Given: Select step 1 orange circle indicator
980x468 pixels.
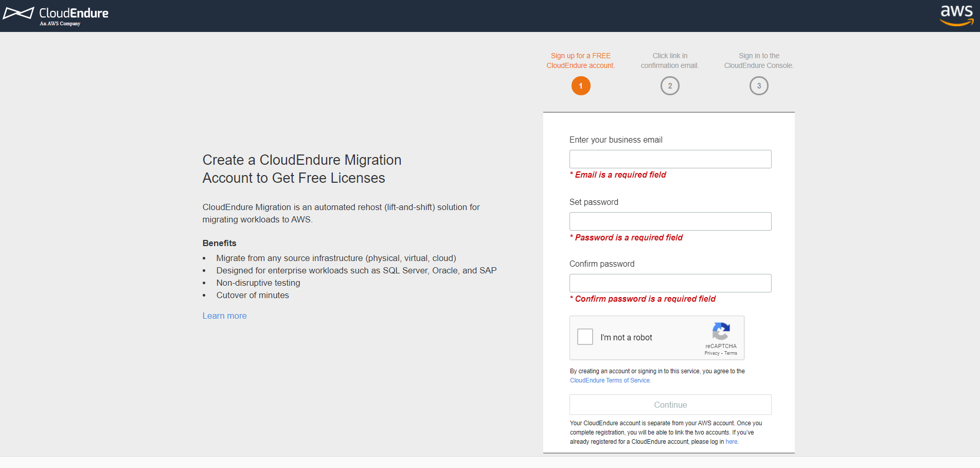Looking at the screenshot, I should click(x=581, y=86).
